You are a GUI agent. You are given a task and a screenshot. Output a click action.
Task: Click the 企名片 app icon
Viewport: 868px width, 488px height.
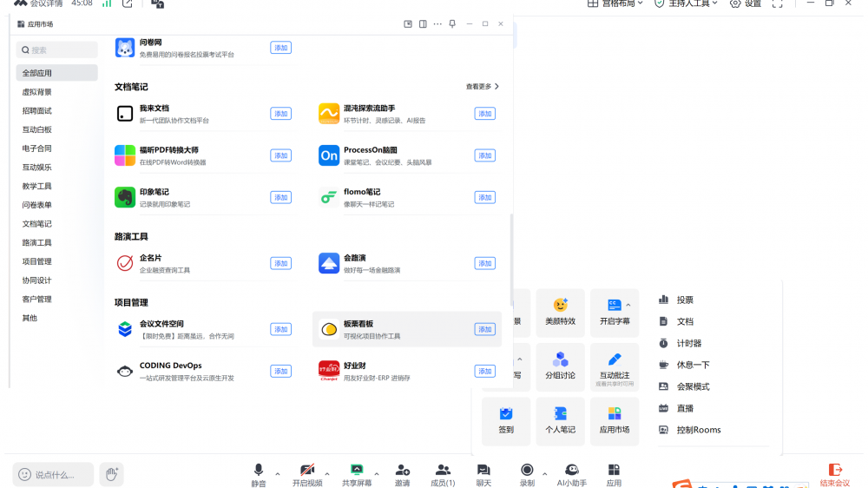(124, 263)
